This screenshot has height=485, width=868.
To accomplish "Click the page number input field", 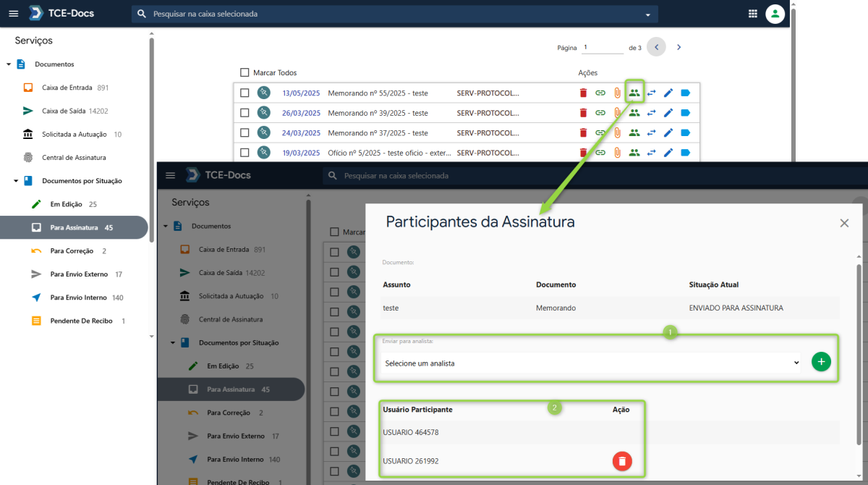I will click(603, 47).
